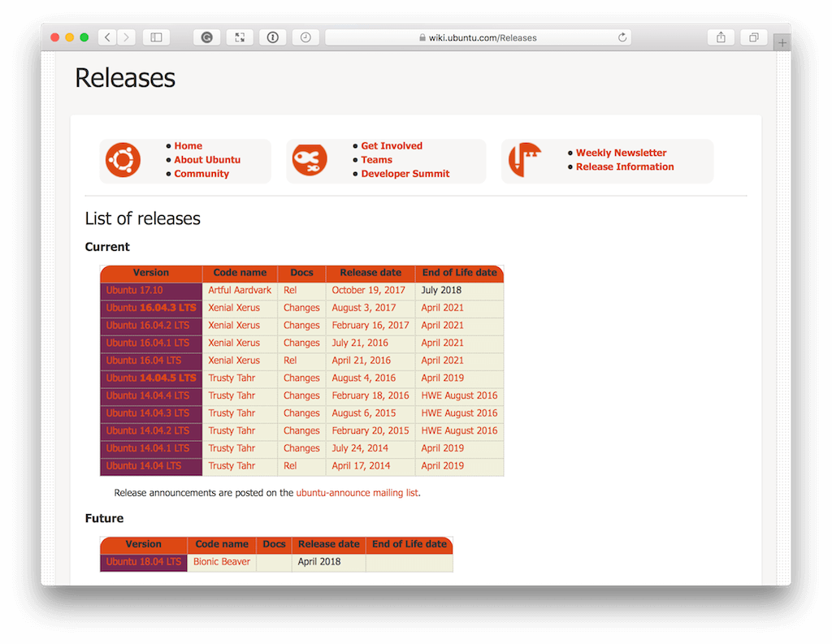
Task: Click HWE August 2016 in 14.04.4 row
Action: coord(460,395)
